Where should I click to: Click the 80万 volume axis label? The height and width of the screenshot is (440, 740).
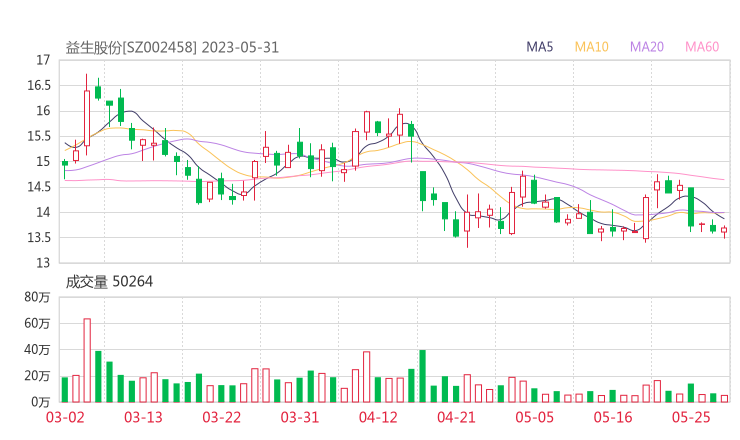click(x=37, y=297)
